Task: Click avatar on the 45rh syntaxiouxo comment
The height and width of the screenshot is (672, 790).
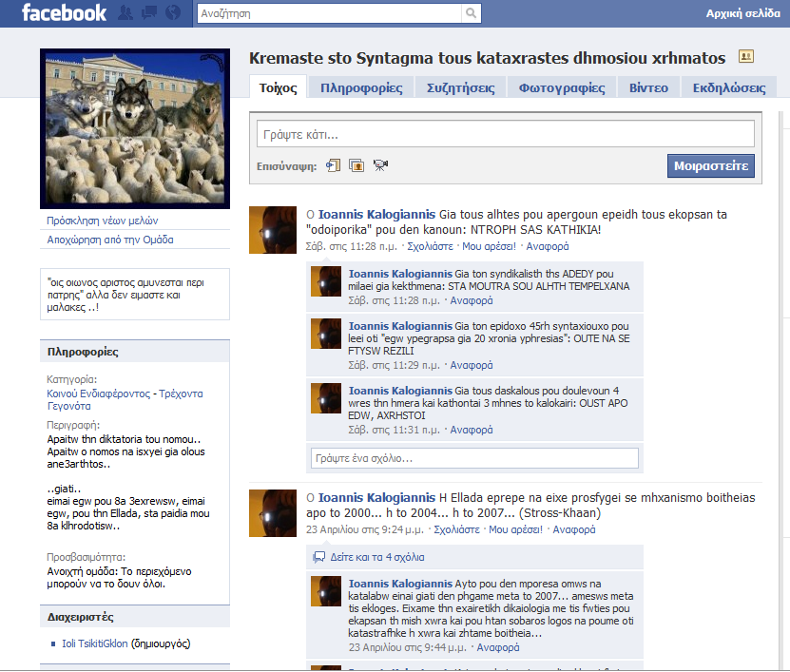Action: click(x=326, y=334)
